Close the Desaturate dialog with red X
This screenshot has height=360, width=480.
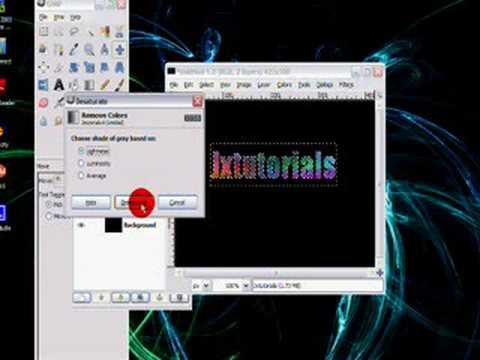(x=197, y=101)
